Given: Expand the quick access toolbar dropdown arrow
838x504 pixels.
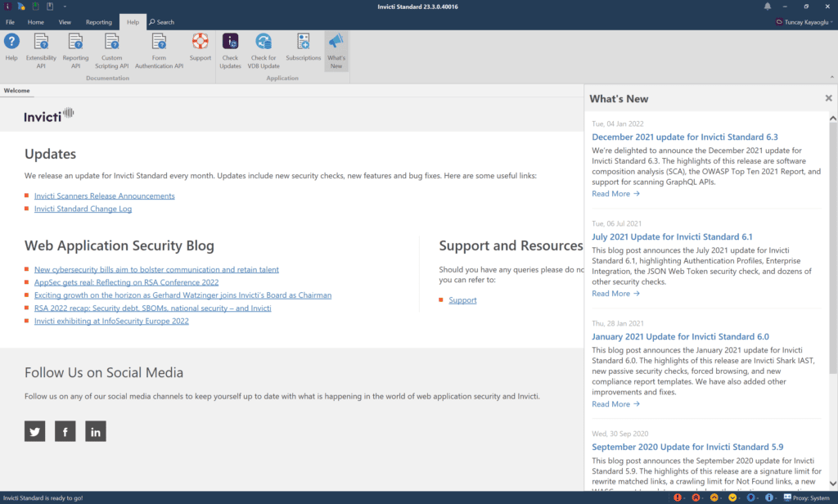Looking at the screenshot, I should [65, 7].
